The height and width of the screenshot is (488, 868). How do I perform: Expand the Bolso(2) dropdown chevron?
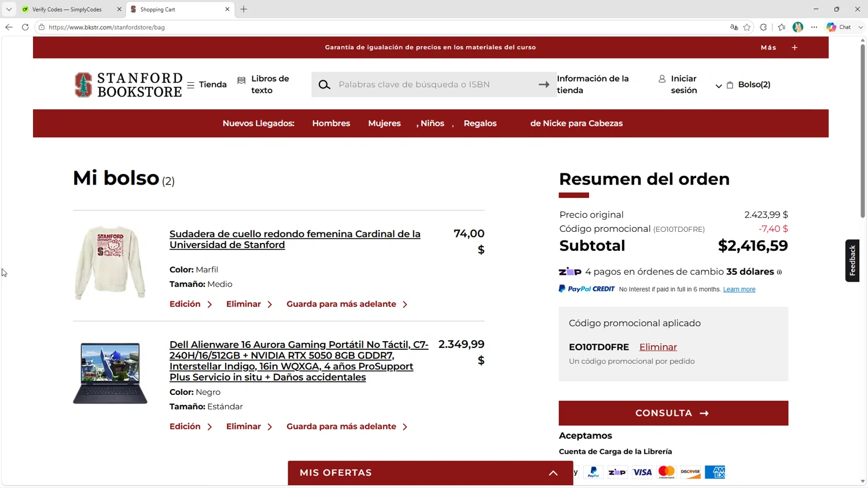click(x=719, y=86)
